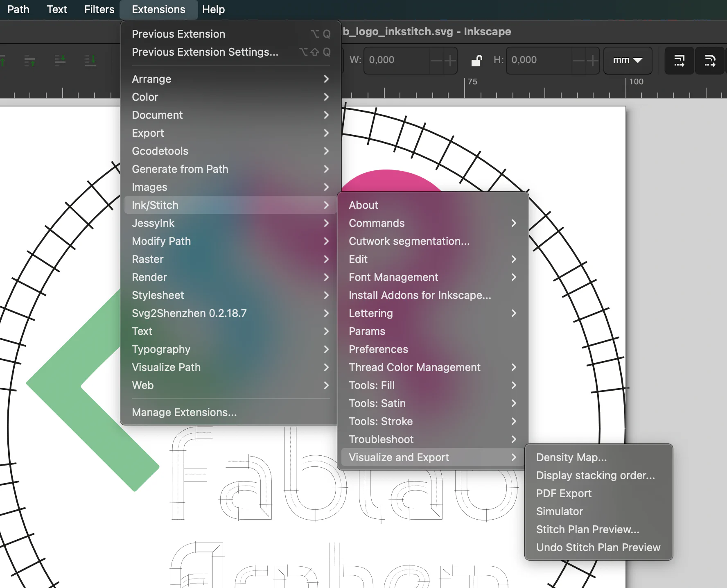Open the Typography submenu

click(231, 349)
